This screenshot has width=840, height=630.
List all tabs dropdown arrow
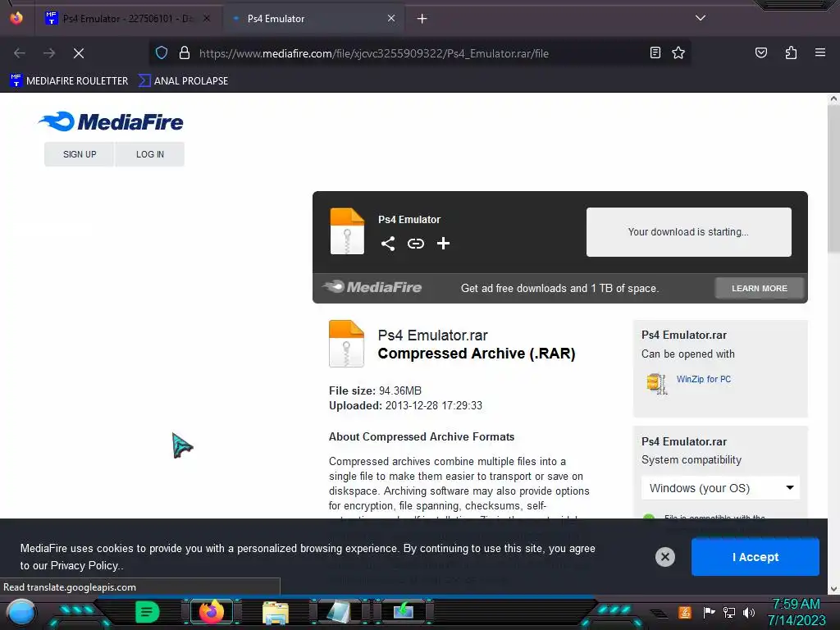point(701,18)
